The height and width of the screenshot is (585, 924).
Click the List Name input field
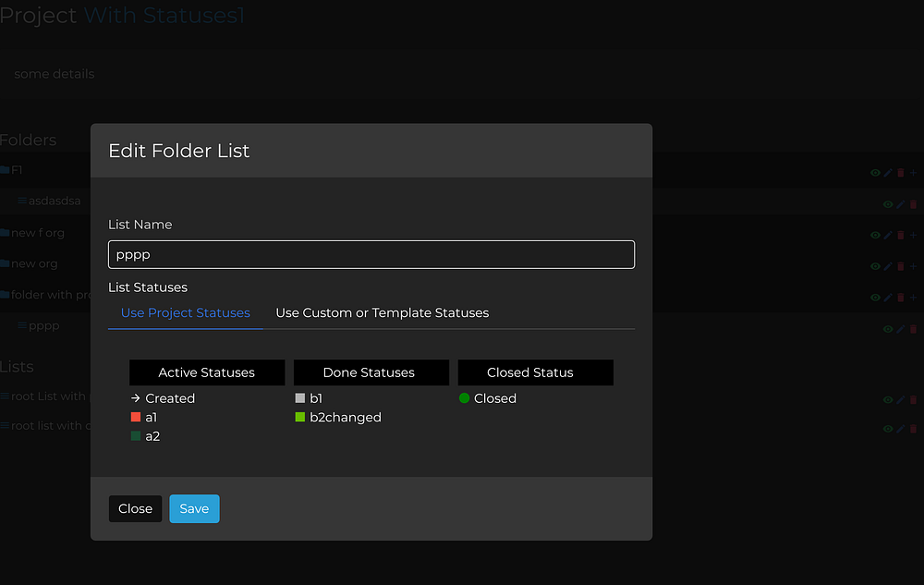pos(371,255)
